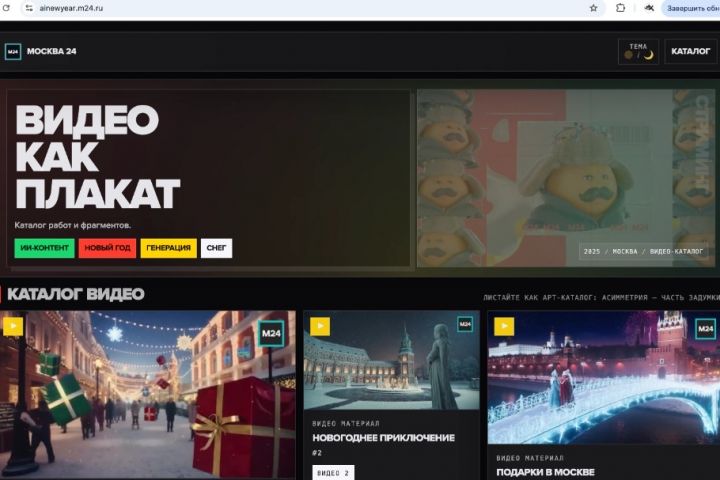Click the ВИДЕО МАТЕРИАЛ label above Новогоднее приключение

pyautogui.click(x=346, y=424)
